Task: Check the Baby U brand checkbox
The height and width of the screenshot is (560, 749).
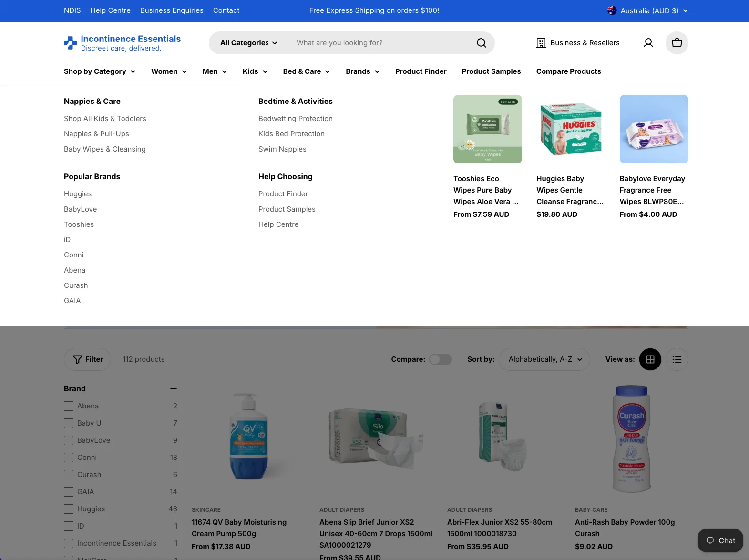Action: click(69, 423)
